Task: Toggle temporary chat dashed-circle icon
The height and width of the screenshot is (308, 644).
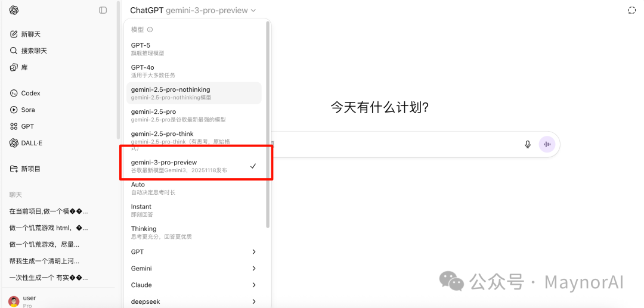Action: point(631,10)
